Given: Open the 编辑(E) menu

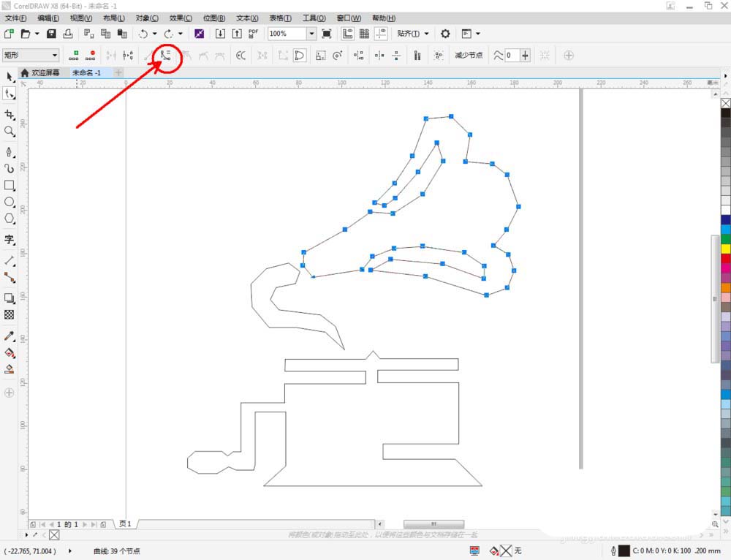Looking at the screenshot, I should pyautogui.click(x=48, y=18).
